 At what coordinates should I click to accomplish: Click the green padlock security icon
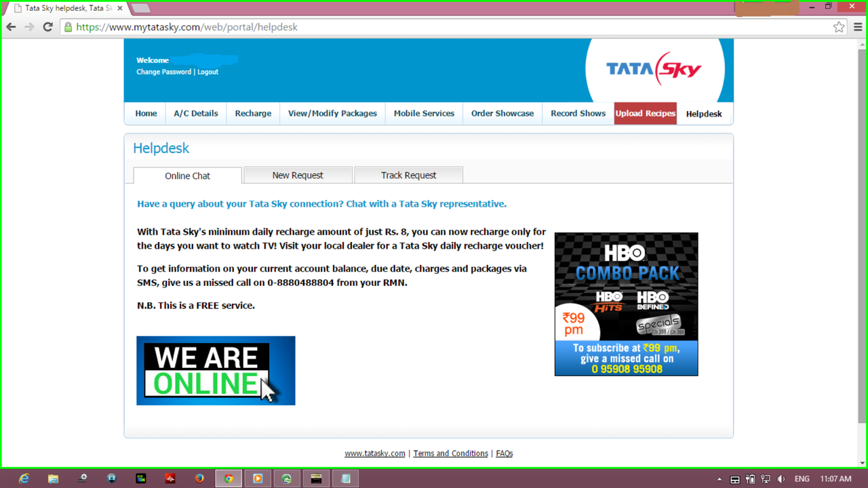coord(68,27)
